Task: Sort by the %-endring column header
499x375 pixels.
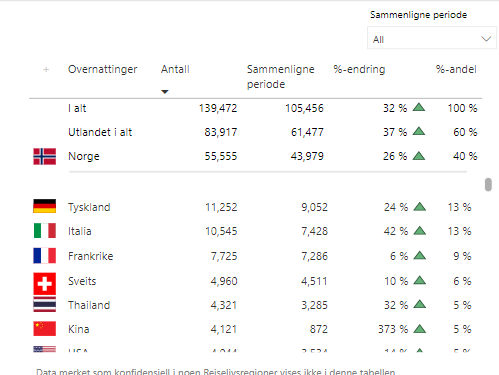Action: click(359, 69)
